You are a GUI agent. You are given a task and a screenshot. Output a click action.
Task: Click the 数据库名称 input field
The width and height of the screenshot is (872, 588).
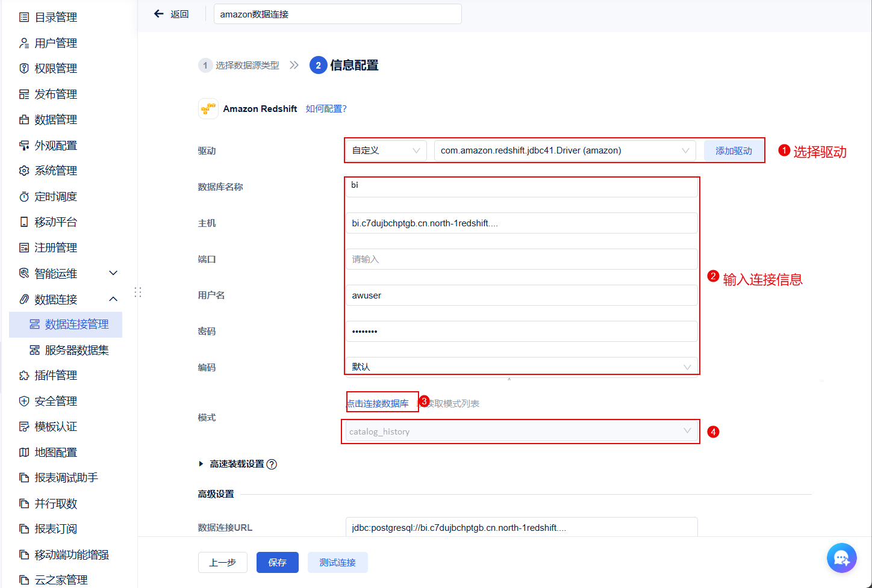(x=522, y=187)
